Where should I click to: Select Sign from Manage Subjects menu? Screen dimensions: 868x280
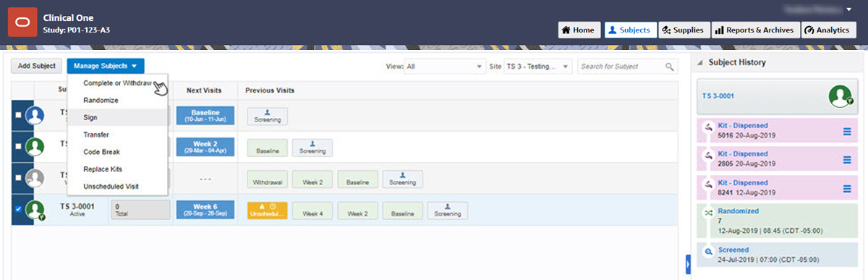point(117,117)
